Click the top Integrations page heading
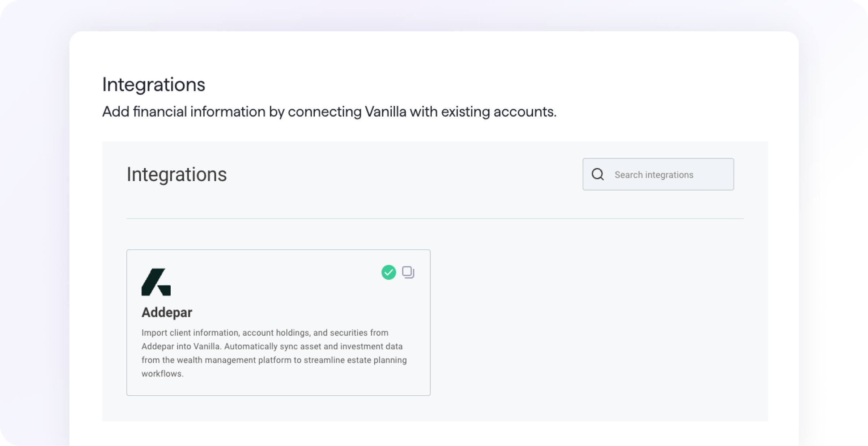 coord(154,85)
